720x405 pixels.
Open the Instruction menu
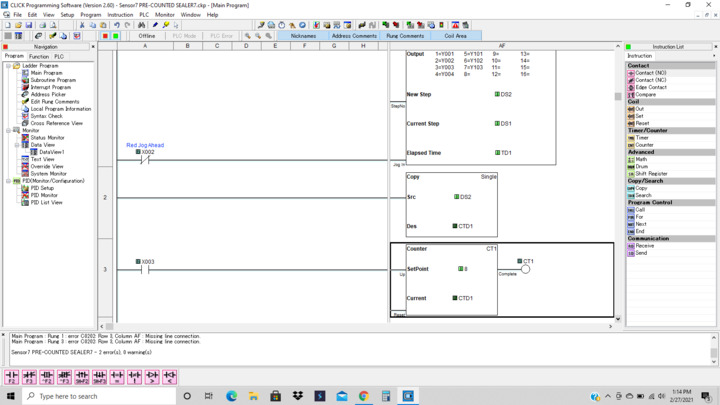(x=120, y=15)
